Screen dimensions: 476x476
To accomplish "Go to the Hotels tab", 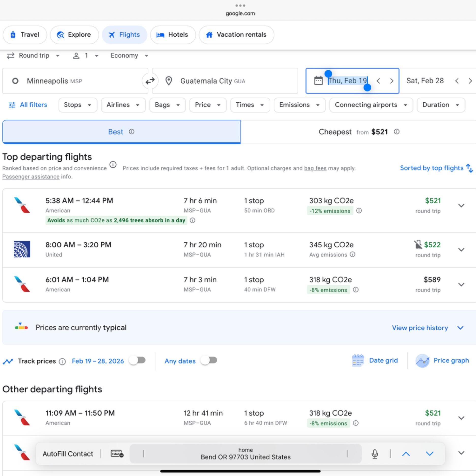I will (173, 35).
